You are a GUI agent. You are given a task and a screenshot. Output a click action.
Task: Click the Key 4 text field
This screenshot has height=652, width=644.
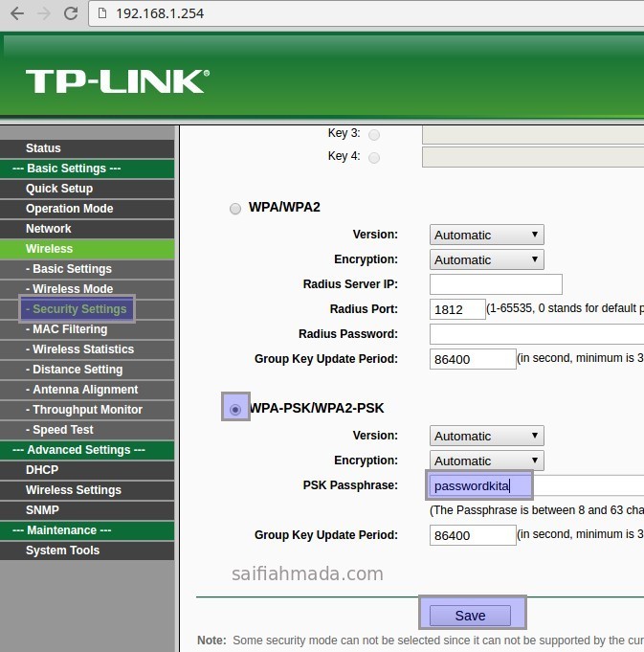coord(533,158)
